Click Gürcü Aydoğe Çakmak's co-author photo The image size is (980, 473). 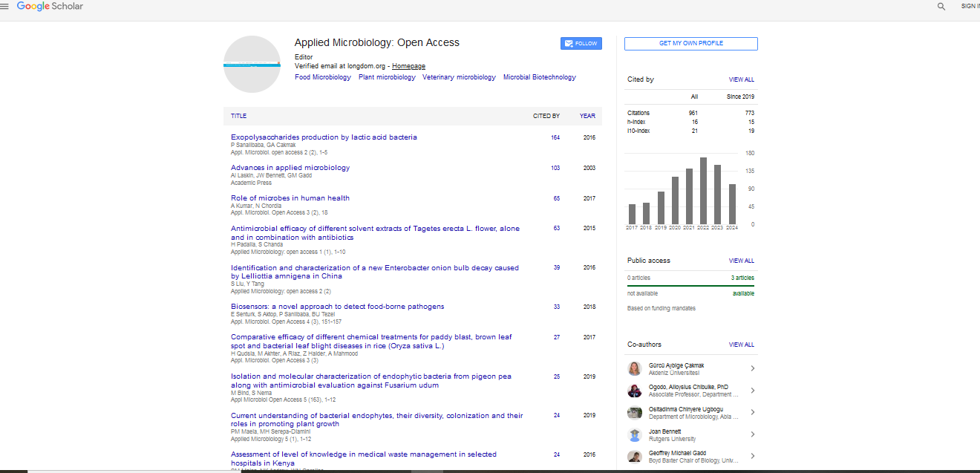pyautogui.click(x=634, y=369)
